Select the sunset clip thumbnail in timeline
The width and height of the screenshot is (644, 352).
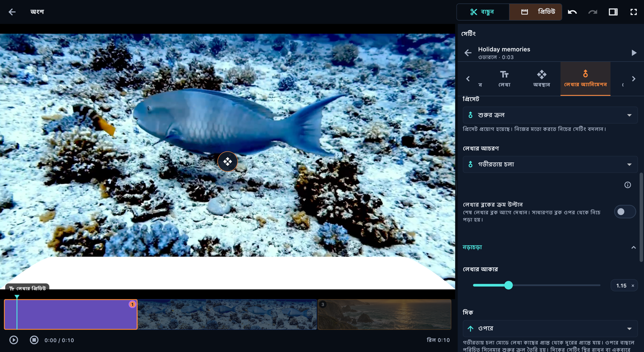384,315
